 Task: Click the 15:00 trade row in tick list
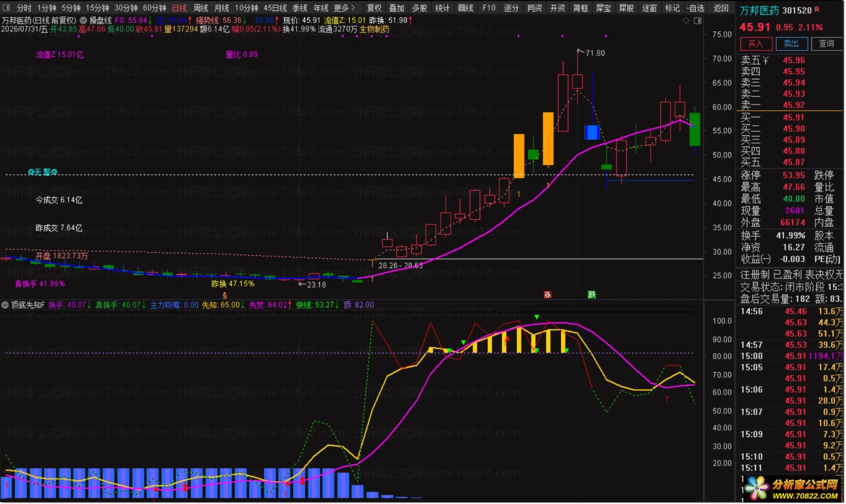791,356
